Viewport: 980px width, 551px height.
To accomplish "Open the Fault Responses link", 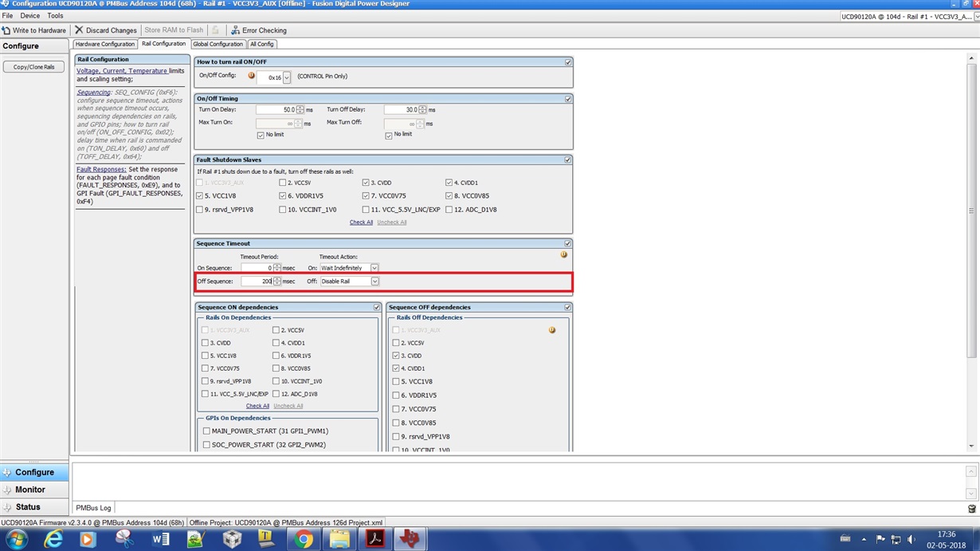I will (101, 169).
